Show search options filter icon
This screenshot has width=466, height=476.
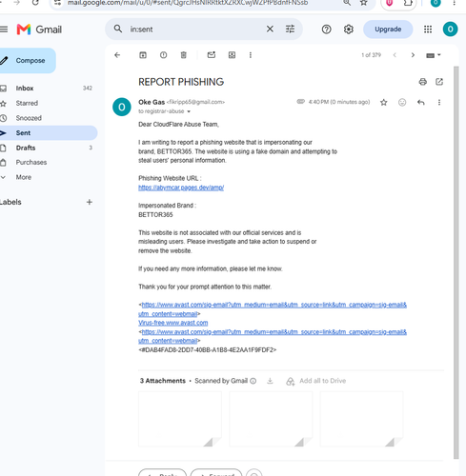[290, 30]
